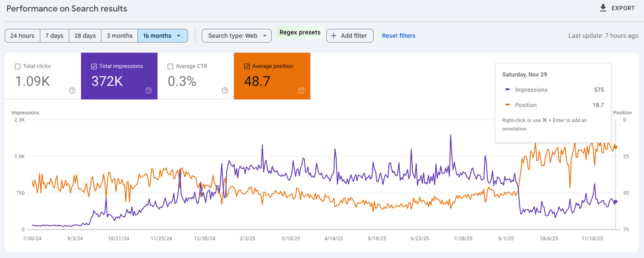Click the Add filter button
644x258 pixels.
point(350,36)
